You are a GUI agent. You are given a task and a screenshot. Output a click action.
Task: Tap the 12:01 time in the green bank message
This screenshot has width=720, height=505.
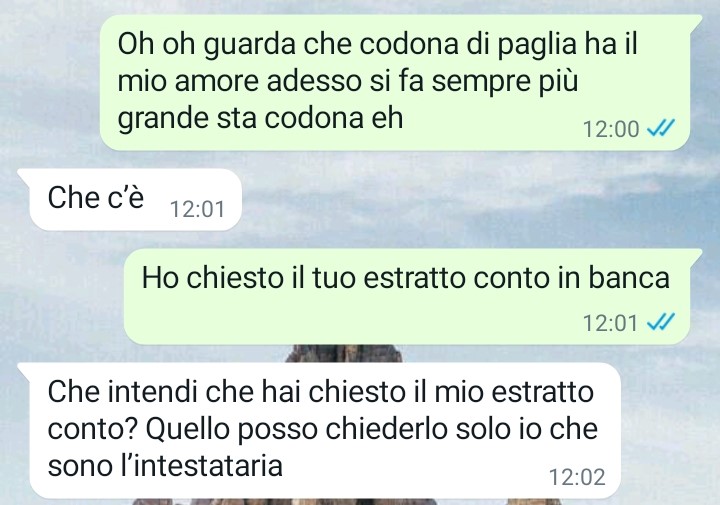(x=611, y=323)
